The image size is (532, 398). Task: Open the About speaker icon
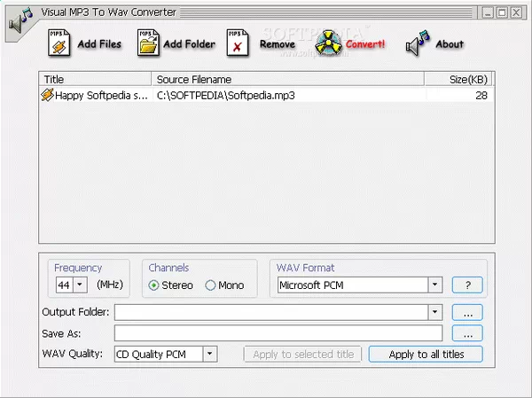(419, 43)
